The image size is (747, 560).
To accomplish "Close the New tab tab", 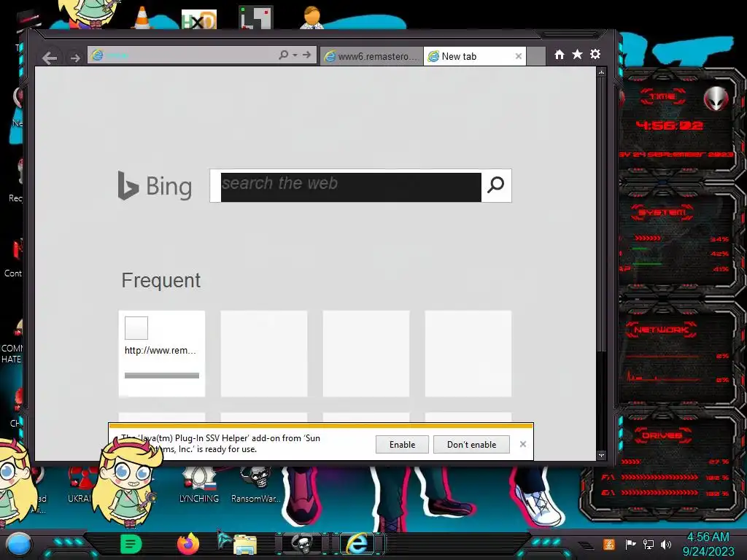I will [x=519, y=56].
